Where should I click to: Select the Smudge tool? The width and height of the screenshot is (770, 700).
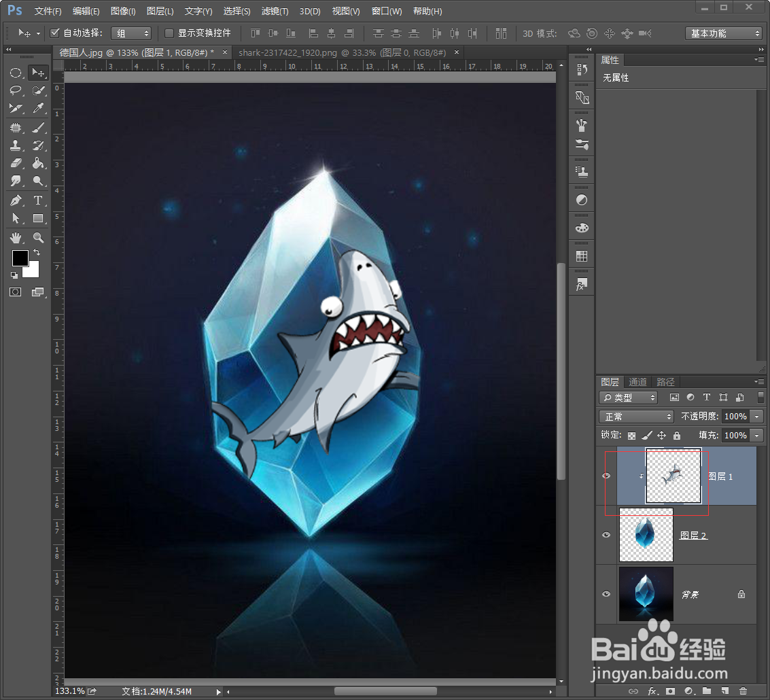click(16, 181)
